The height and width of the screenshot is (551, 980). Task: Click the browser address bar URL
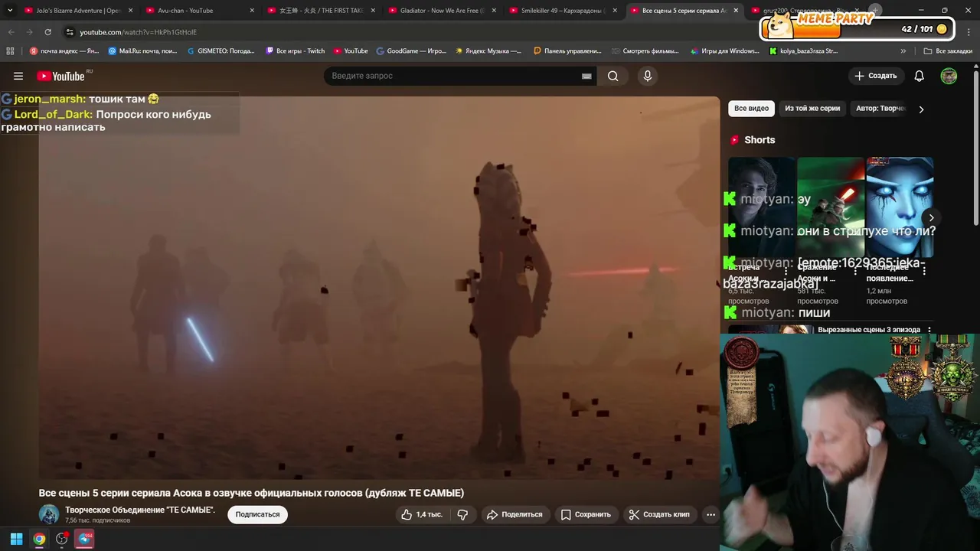tap(138, 32)
